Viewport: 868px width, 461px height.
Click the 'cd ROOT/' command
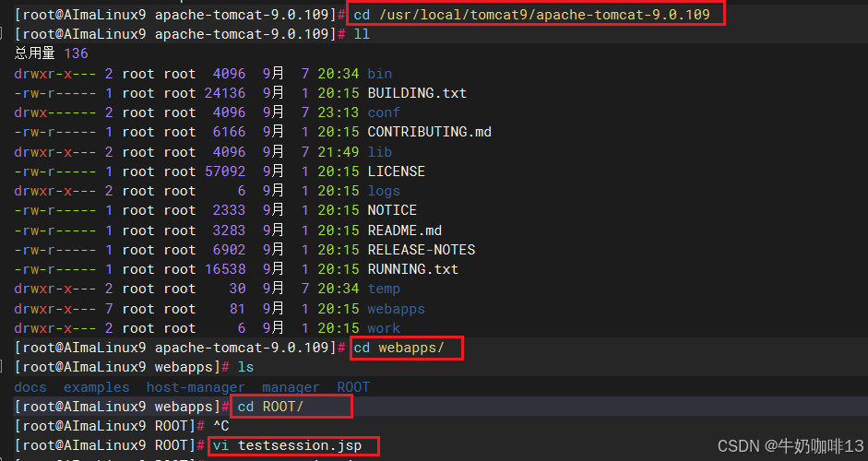point(270,407)
